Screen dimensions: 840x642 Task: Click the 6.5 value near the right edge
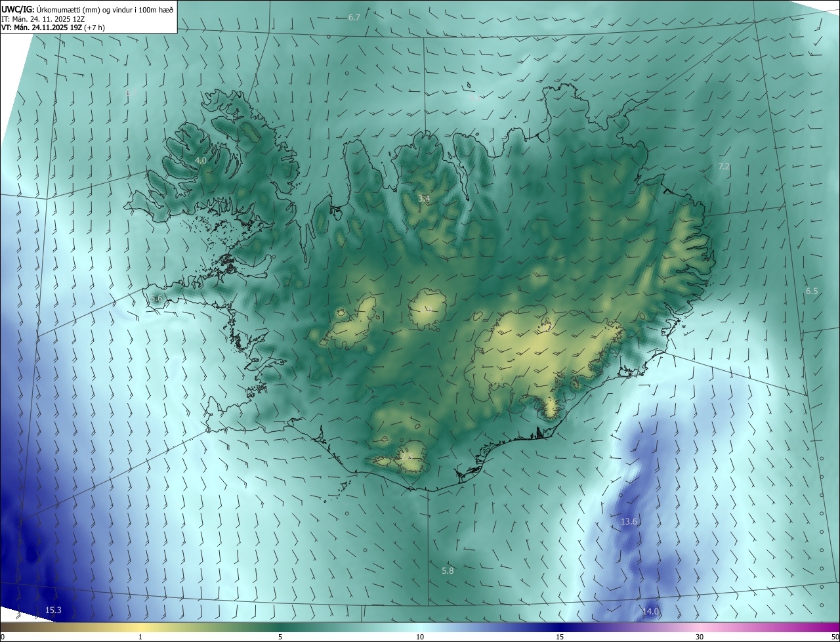click(x=812, y=291)
